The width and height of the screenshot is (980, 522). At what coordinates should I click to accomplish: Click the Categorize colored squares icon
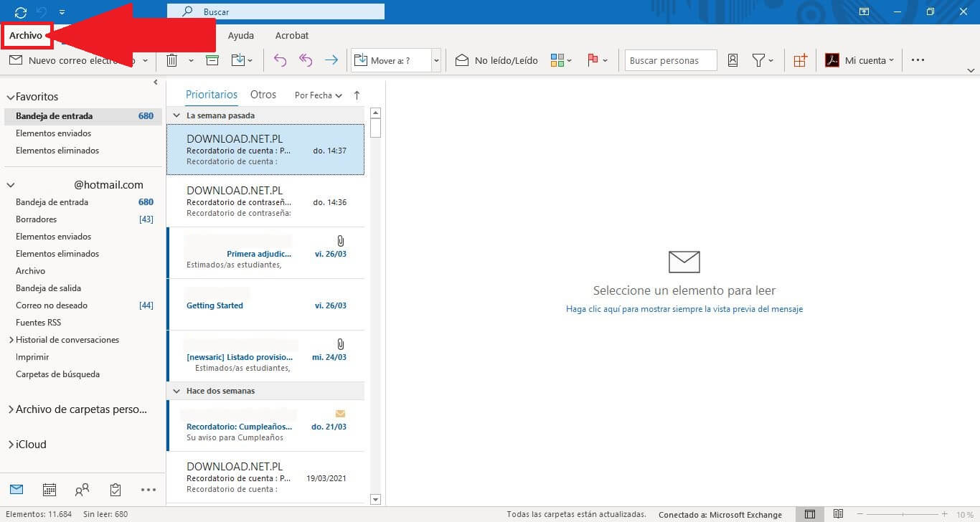(x=557, y=60)
